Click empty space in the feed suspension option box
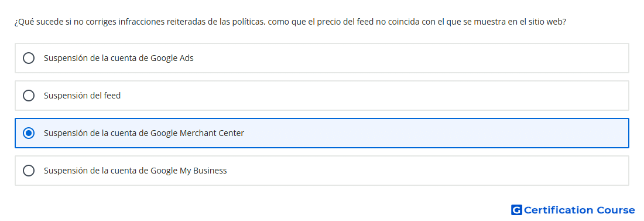This screenshot has height=221, width=644. [x=369, y=96]
